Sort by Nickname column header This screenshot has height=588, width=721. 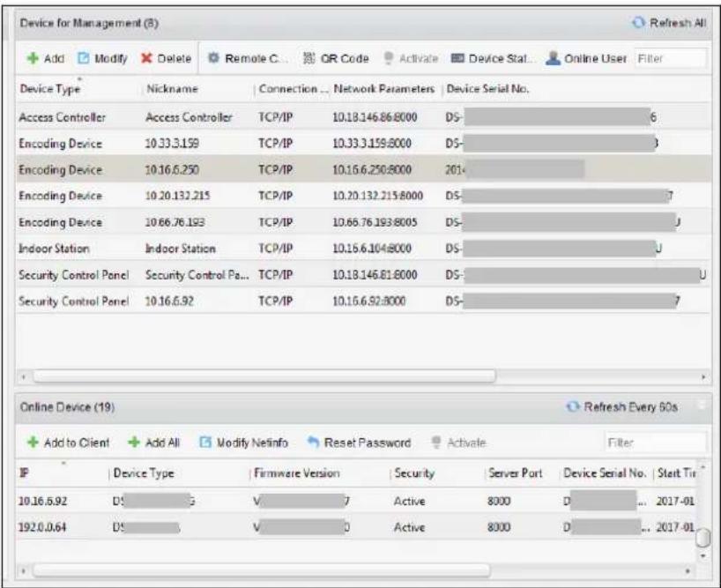(x=172, y=89)
